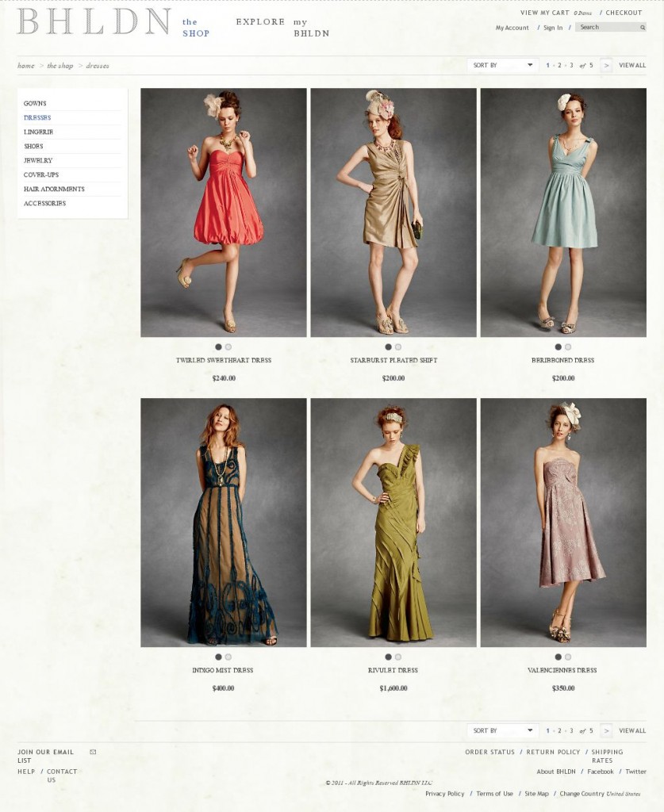Go to page 2 in bottom pagination
The height and width of the screenshot is (812, 664).
point(559,730)
